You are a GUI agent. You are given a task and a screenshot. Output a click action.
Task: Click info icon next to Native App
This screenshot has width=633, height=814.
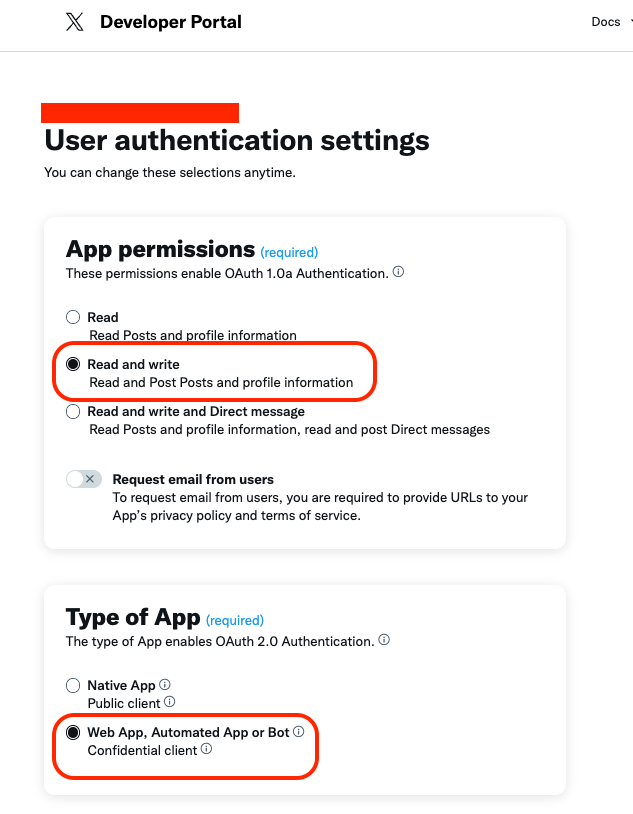165,684
